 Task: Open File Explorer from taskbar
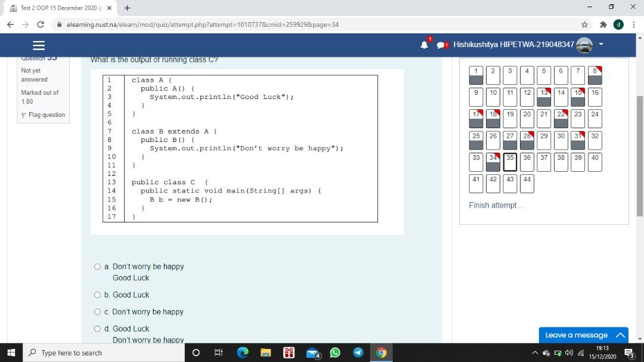pos(266,352)
